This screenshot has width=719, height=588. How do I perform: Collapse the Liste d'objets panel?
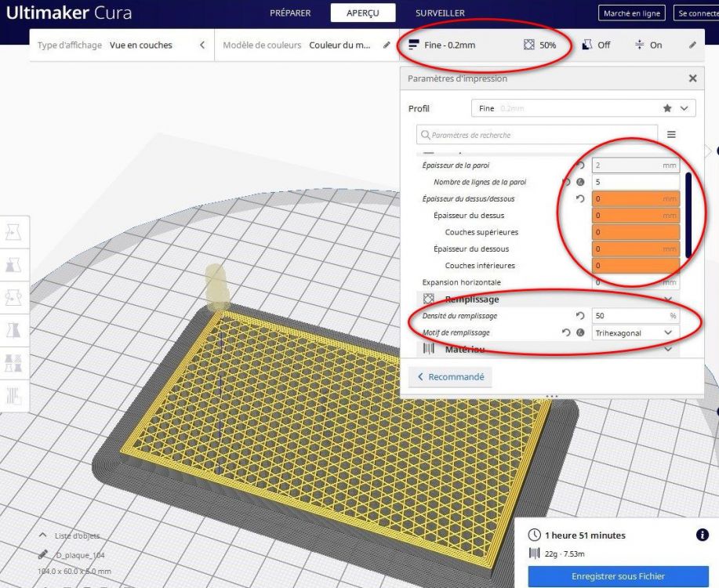click(x=42, y=535)
